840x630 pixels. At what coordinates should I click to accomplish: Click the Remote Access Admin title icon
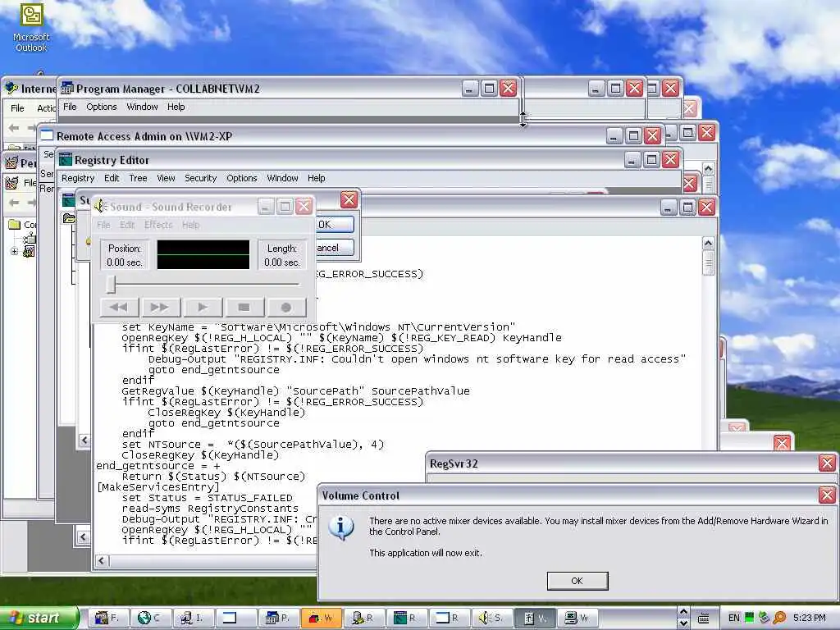pos(47,135)
